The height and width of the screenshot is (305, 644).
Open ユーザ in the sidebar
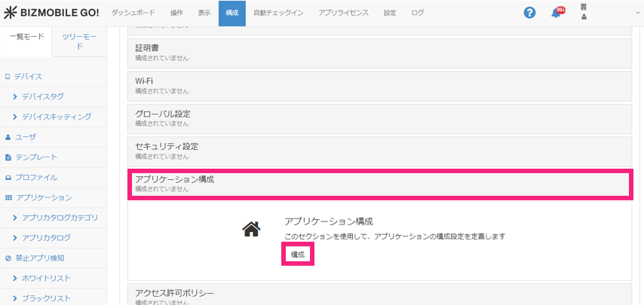click(x=26, y=137)
